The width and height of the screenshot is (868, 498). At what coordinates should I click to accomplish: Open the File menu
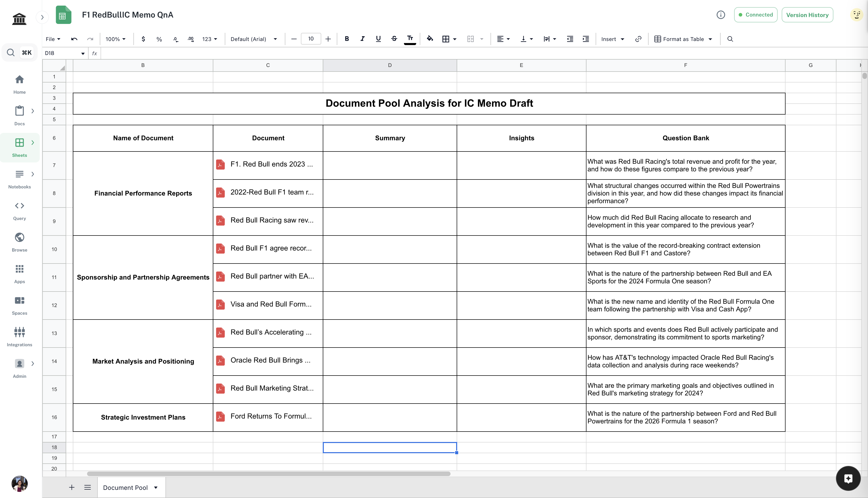(53, 39)
